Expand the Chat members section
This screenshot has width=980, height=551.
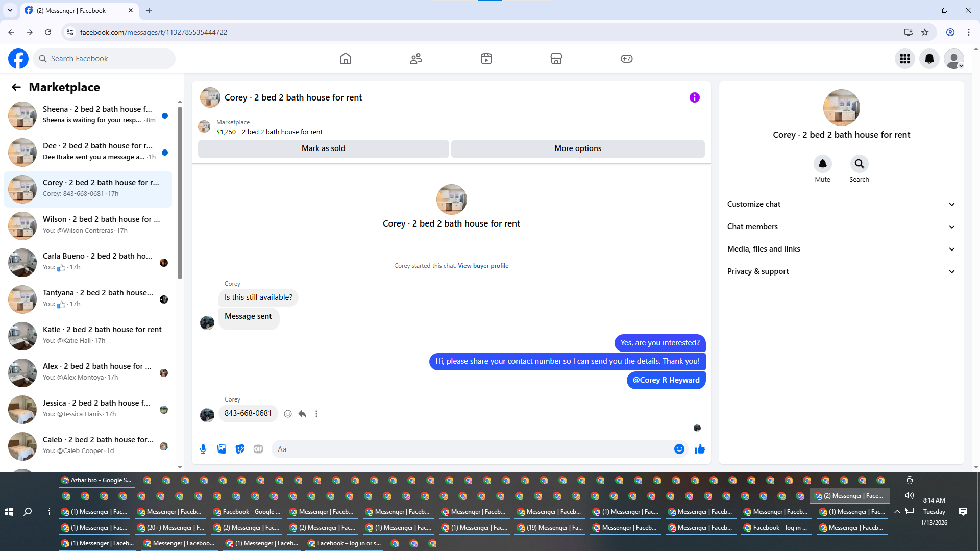click(841, 227)
